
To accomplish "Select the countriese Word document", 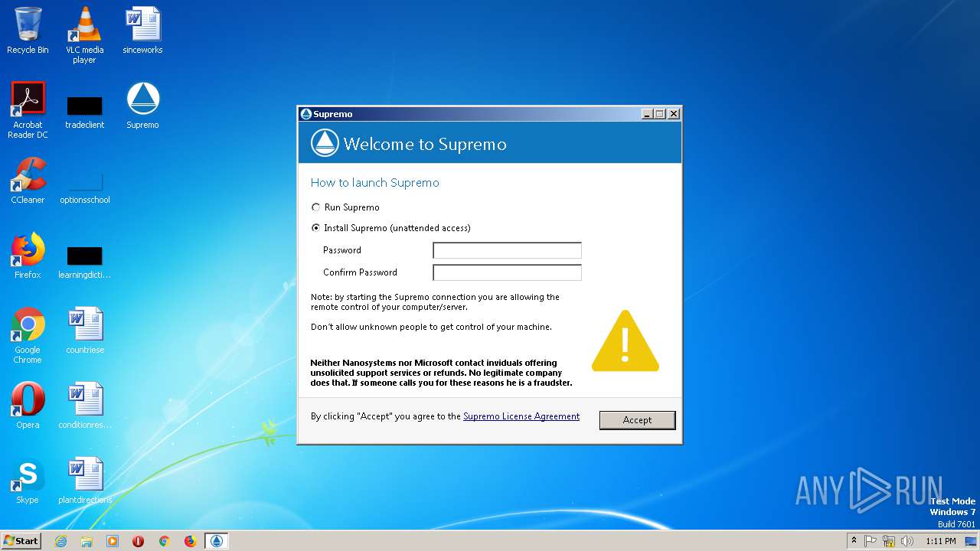I will pyautogui.click(x=84, y=331).
